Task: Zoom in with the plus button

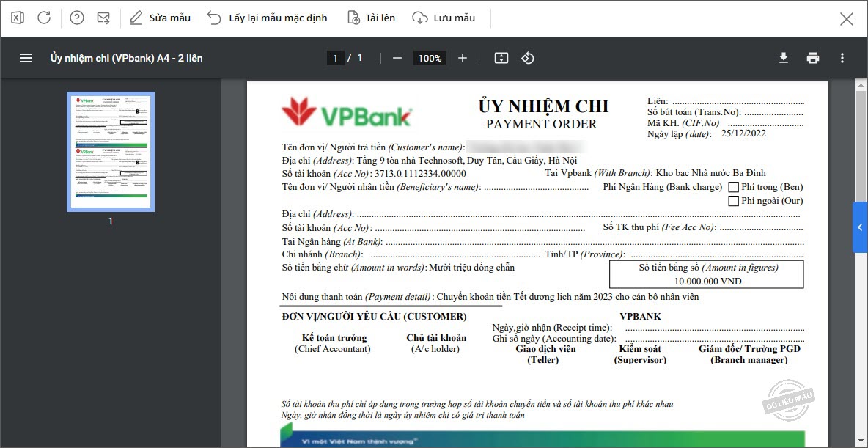Action: [x=463, y=58]
